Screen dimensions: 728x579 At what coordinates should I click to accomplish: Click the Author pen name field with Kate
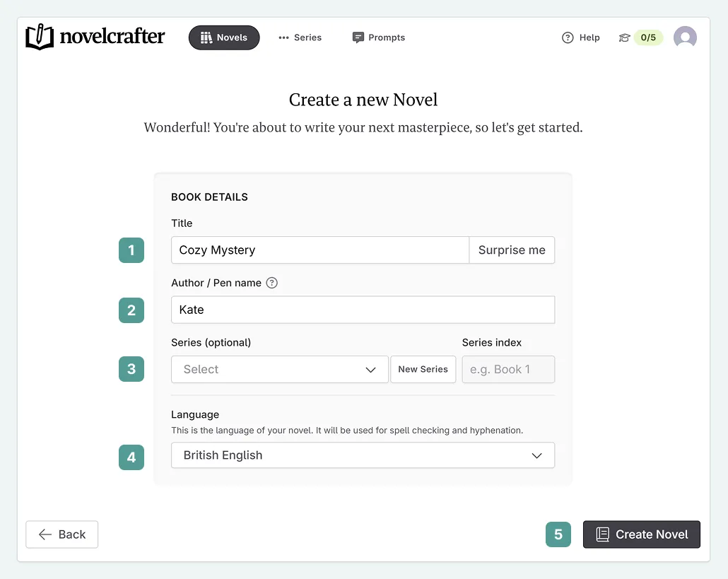tap(363, 310)
